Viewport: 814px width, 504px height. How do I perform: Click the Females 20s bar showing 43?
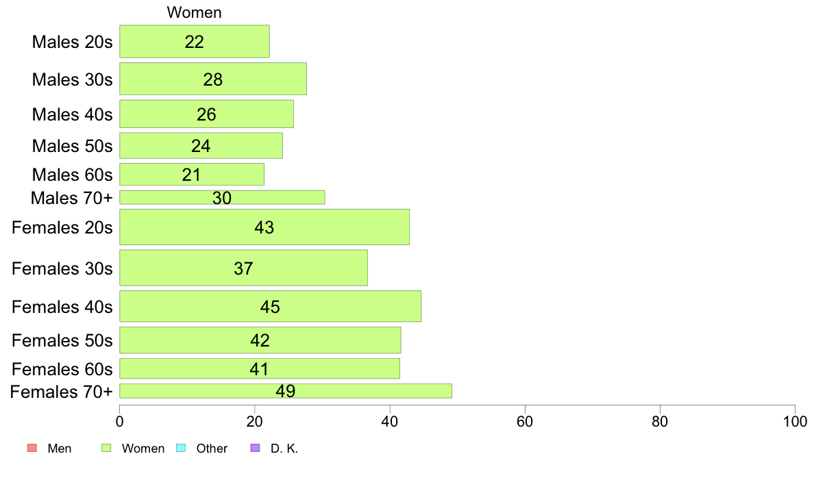click(264, 227)
